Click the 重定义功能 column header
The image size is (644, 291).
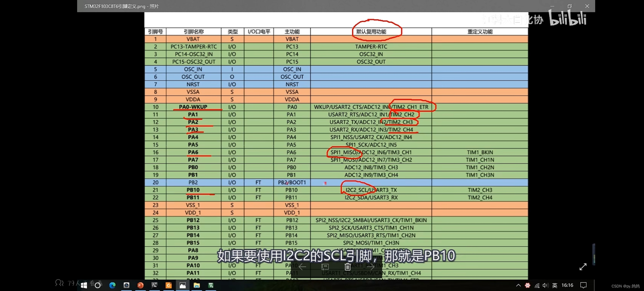pos(480,32)
